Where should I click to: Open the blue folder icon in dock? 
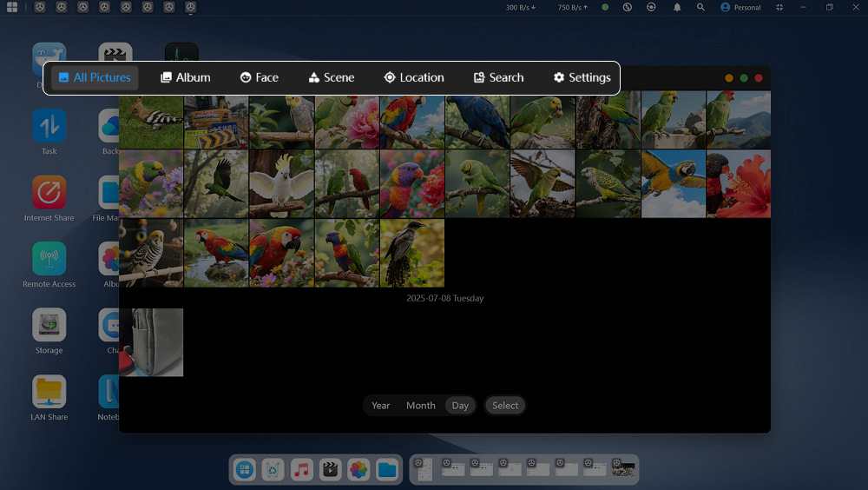(x=387, y=470)
